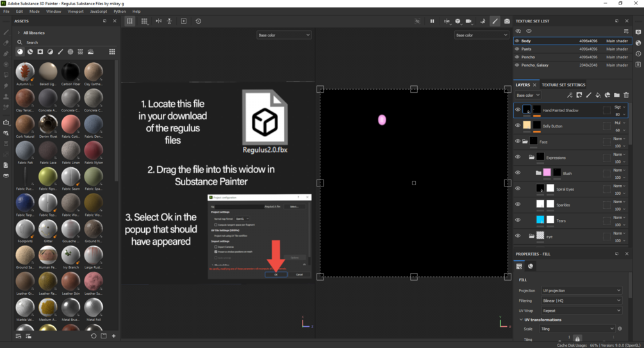Hide the Tears layer
The height and width of the screenshot is (348, 644).
pyautogui.click(x=518, y=220)
